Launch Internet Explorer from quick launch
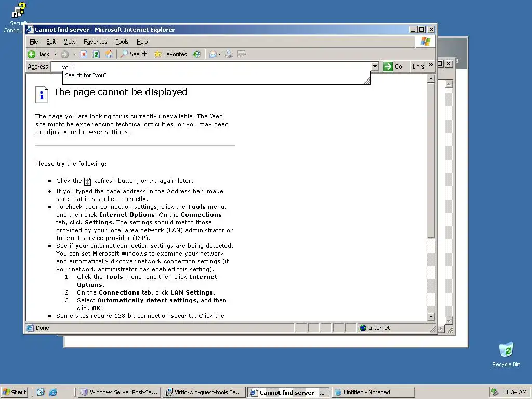Screen dimensions: 532x399 53,392
